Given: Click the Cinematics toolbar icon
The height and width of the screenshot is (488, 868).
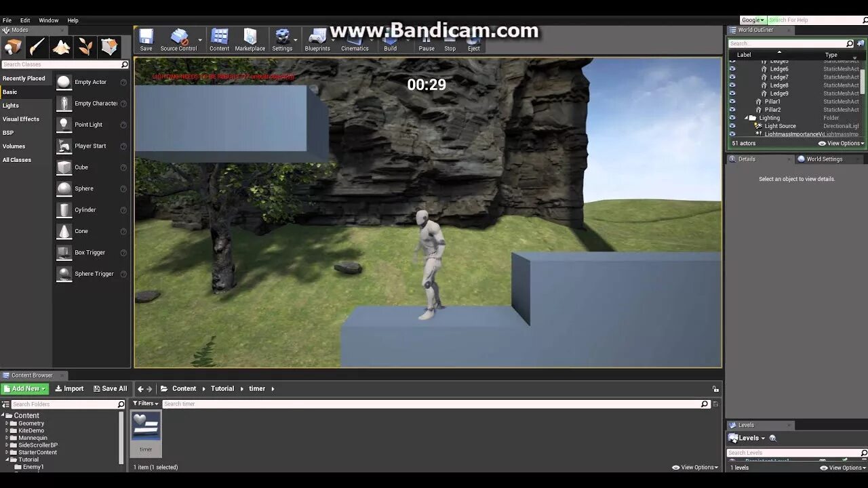Looking at the screenshot, I should 355,40.
